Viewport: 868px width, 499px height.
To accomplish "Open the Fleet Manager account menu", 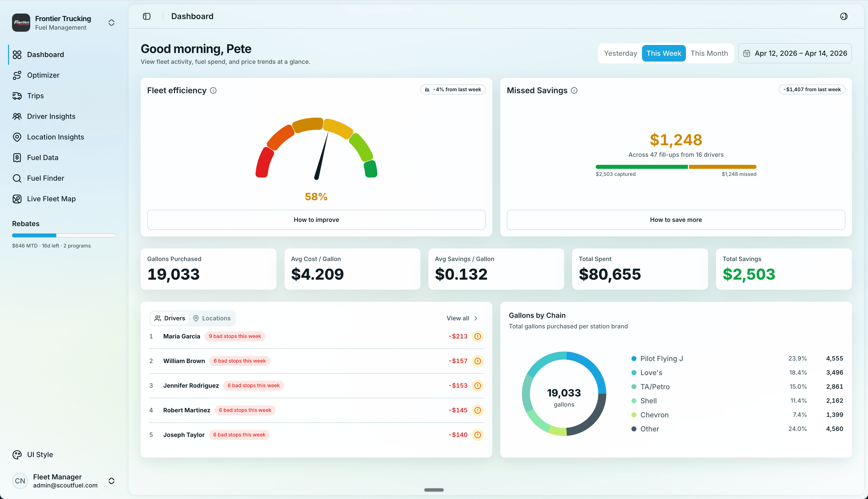I will click(111, 481).
